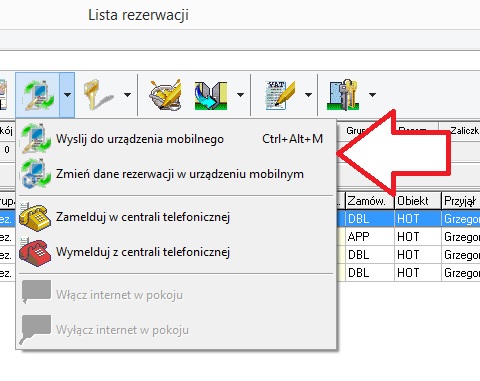This screenshot has width=480, height=381.
Task: Click the grey speech bubble beside Włącz internet
Action: coord(36,292)
